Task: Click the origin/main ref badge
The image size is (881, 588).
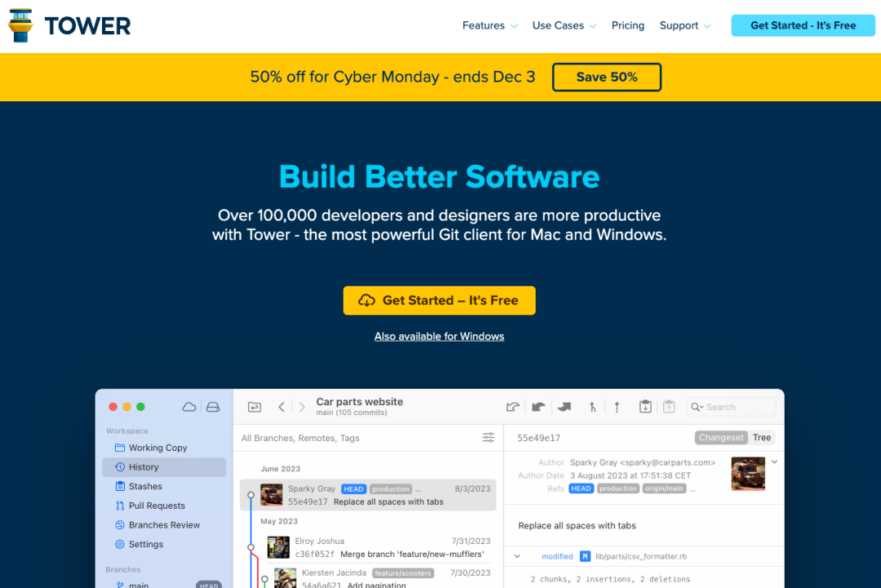Action: [x=664, y=489]
